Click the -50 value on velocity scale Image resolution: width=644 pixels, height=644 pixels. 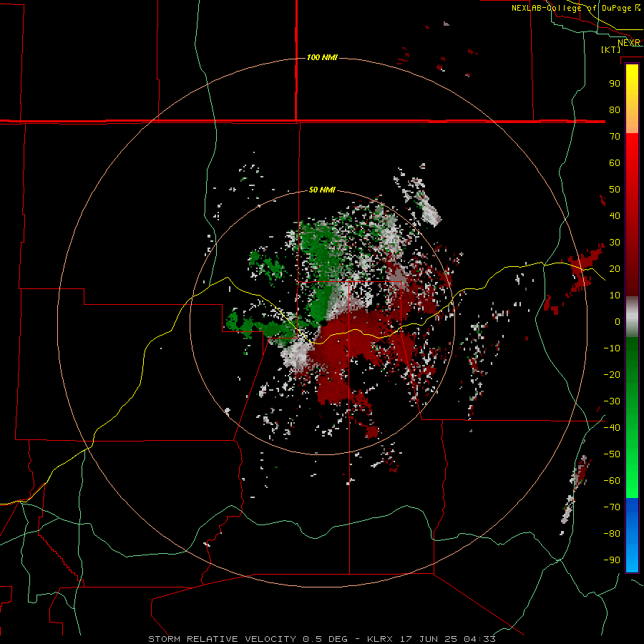(612, 454)
